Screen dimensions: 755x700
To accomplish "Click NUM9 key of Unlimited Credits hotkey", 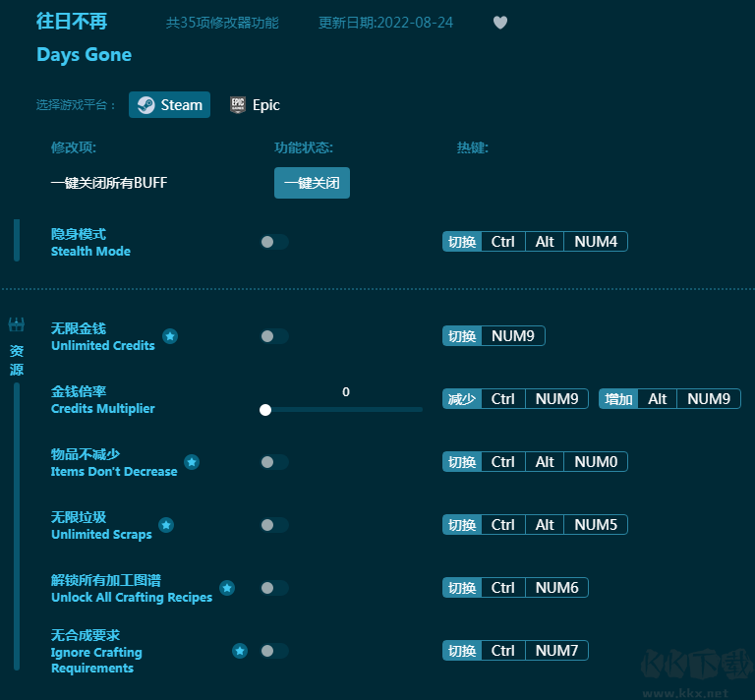I will click(x=513, y=336).
